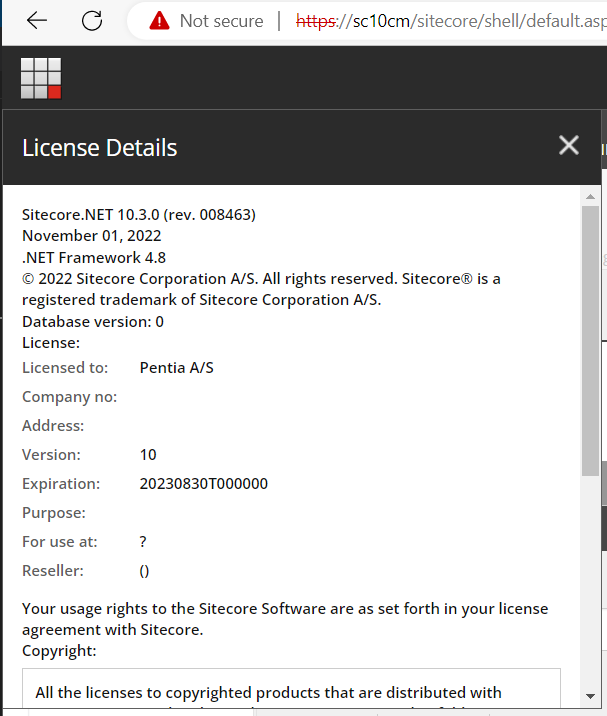The image size is (607, 716).
Task: Click the Licensed to: label
Action: pos(65,368)
